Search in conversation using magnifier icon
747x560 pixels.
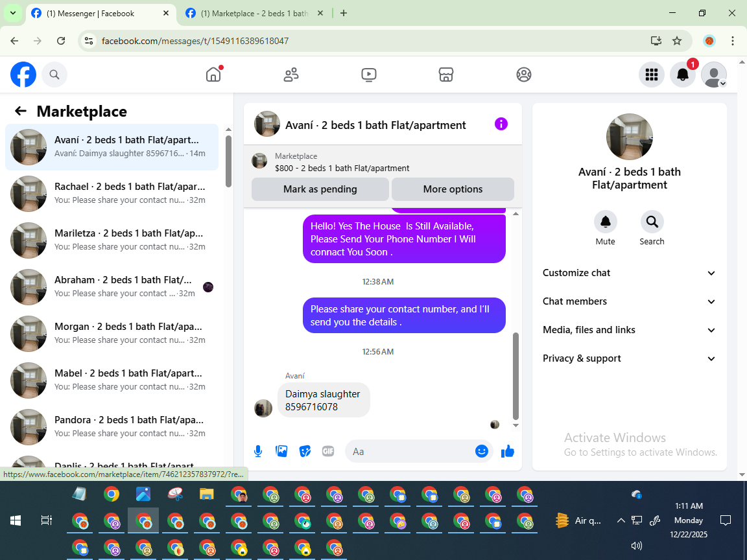point(652,222)
